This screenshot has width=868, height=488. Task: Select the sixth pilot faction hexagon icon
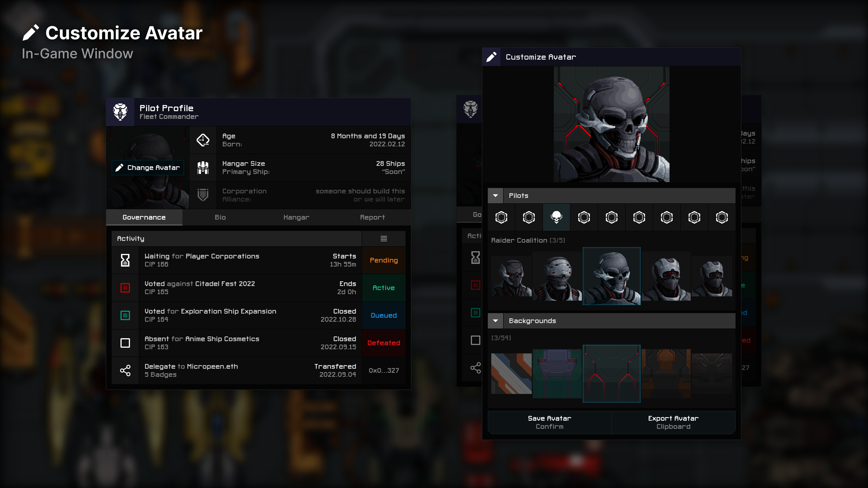639,217
